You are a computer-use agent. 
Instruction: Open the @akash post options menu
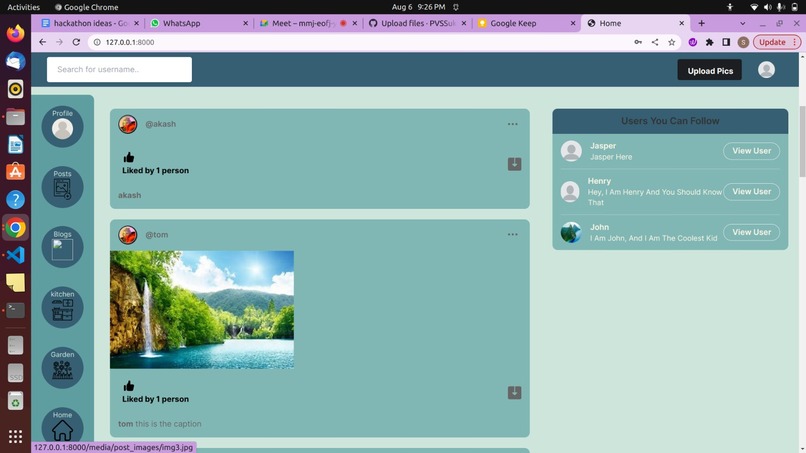tap(512, 124)
